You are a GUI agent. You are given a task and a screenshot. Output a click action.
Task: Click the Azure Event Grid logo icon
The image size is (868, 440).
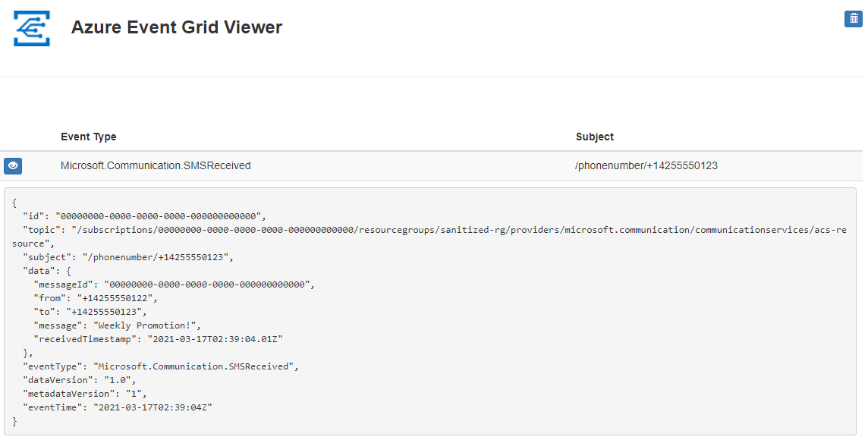point(32,28)
